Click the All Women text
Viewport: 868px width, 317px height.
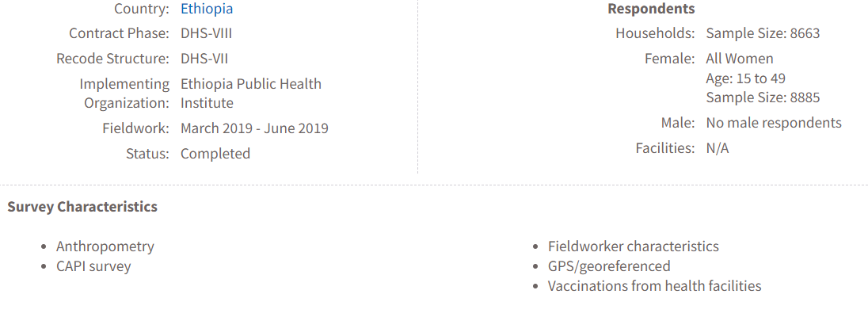click(740, 59)
